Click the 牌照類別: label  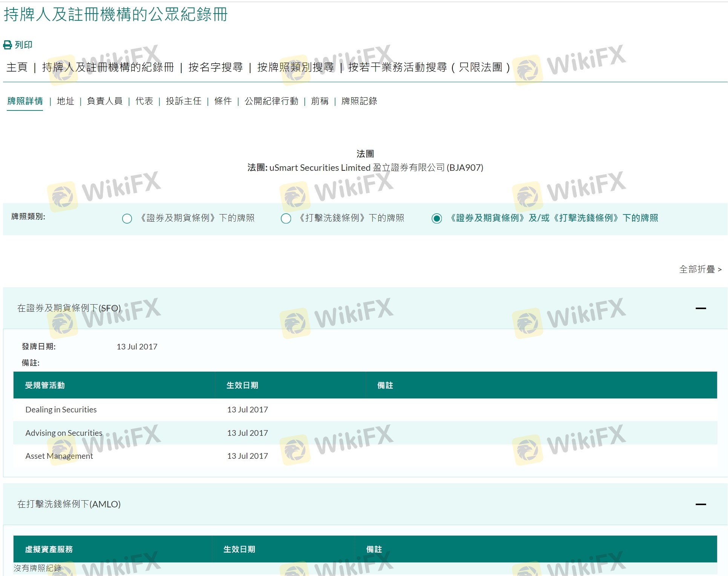pyautogui.click(x=28, y=217)
